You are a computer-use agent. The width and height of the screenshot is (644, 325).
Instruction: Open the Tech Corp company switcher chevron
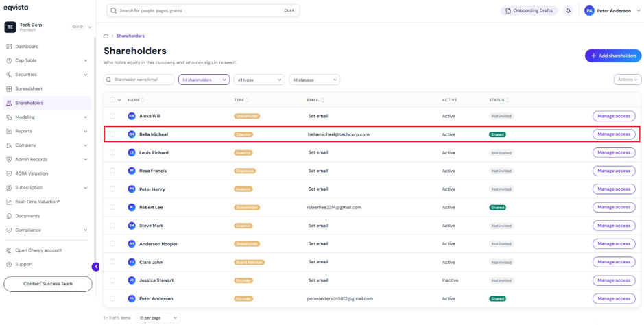(90, 27)
